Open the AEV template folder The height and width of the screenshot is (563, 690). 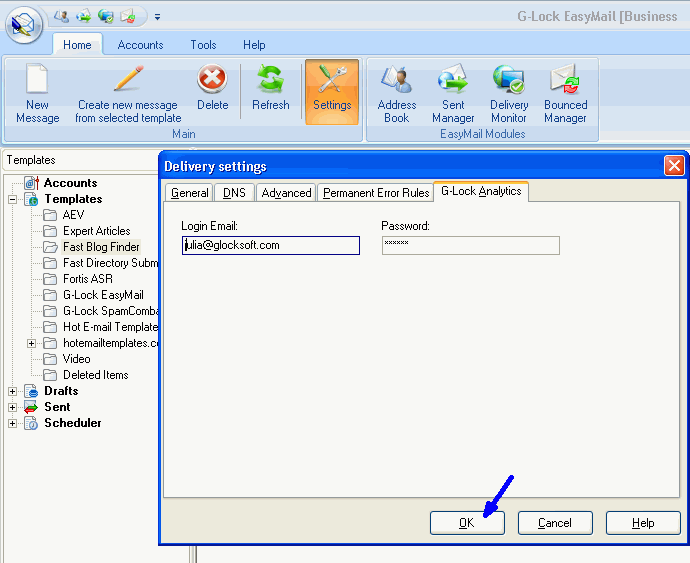(73, 215)
